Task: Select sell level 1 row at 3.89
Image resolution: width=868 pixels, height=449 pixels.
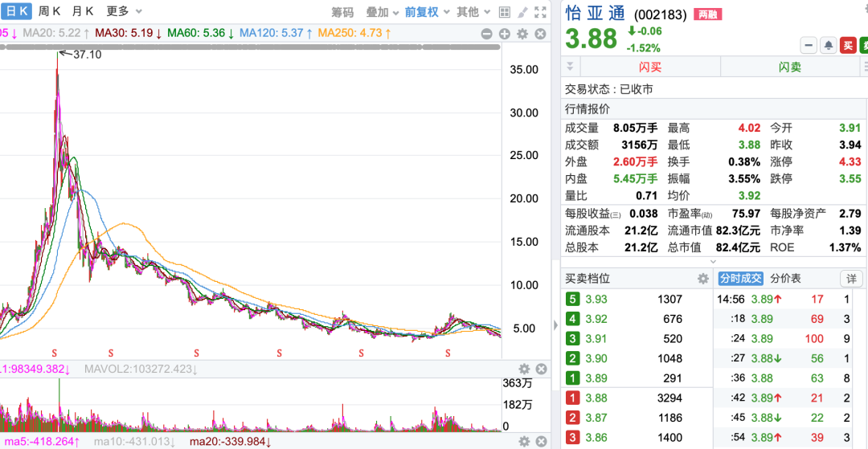Action: pyautogui.click(x=637, y=378)
